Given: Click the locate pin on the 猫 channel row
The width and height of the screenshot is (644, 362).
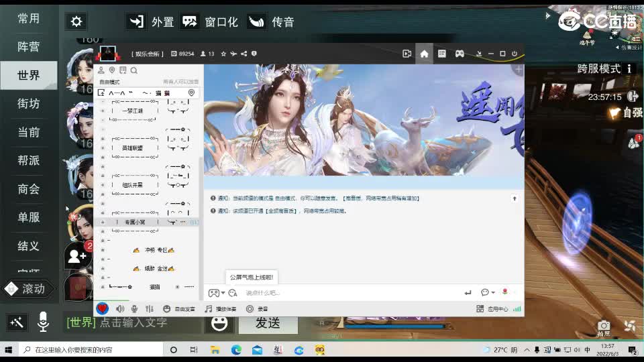Looking at the screenshot, I should coord(191,93).
